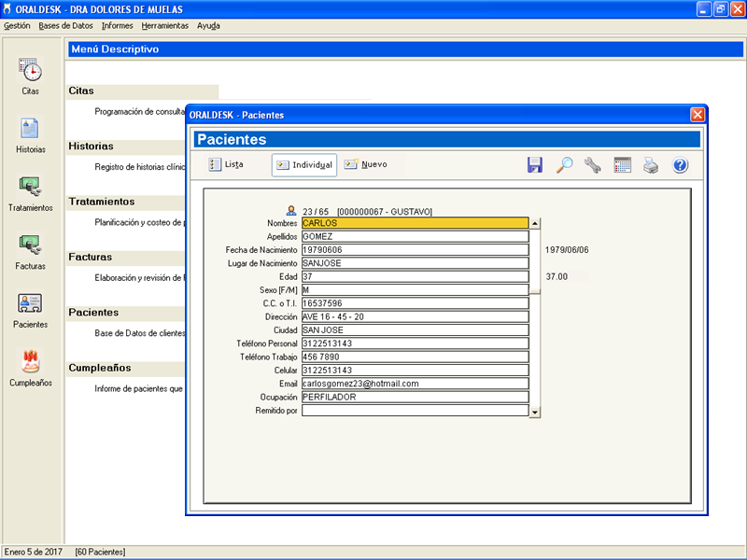Click the Tratamientos heading in Menú Descriptivo
The height and width of the screenshot is (560, 747).
coord(102,202)
